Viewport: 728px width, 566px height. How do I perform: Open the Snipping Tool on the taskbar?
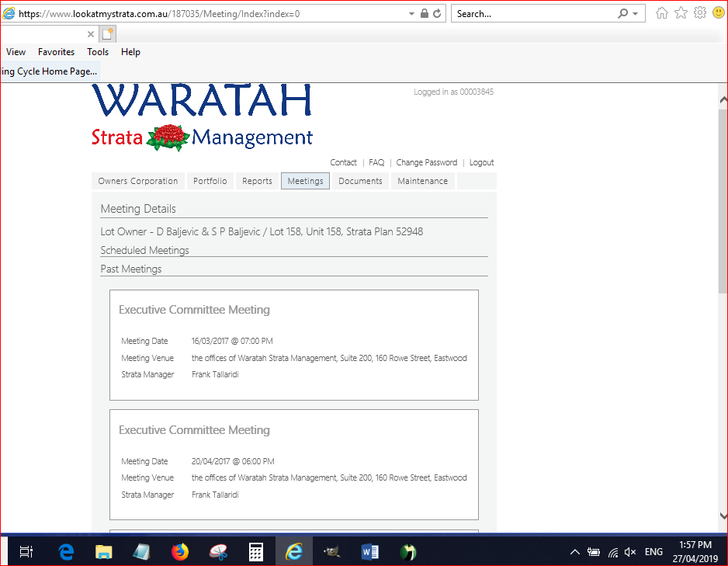click(218, 551)
